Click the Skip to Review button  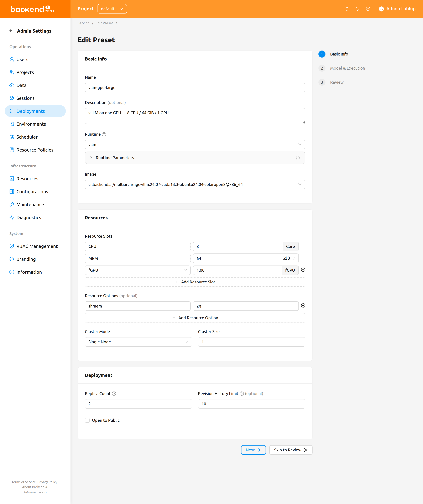[291, 450]
